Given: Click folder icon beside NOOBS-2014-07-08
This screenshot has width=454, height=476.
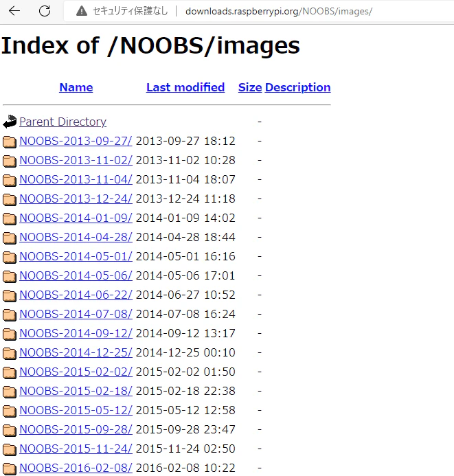Looking at the screenshot, I should pyautogui.click(x=10, y=315).
